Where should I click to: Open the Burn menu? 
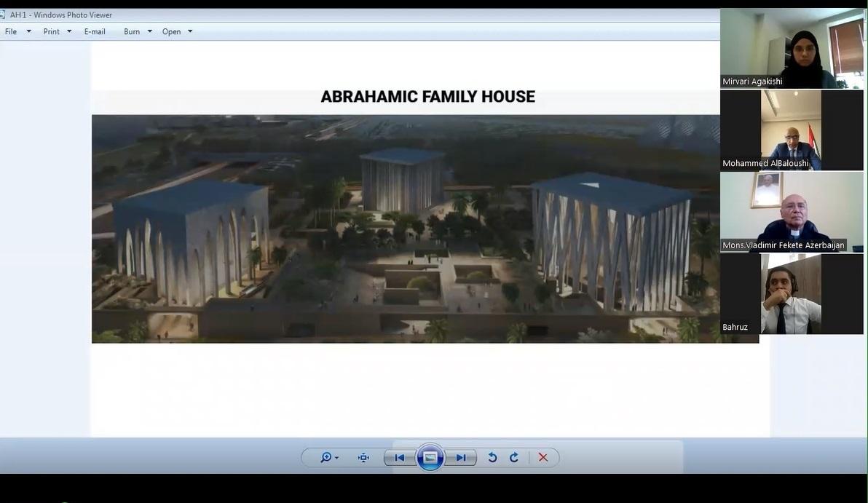pos(132,31)
